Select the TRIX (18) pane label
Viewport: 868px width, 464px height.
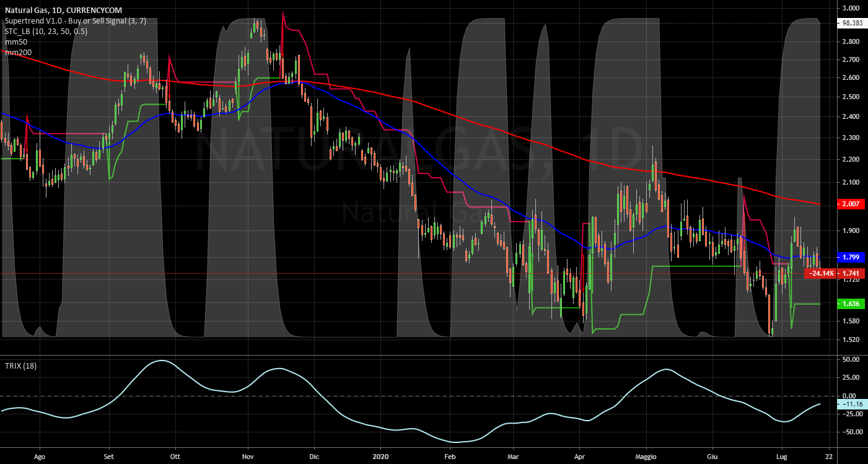tap(20, 366)
